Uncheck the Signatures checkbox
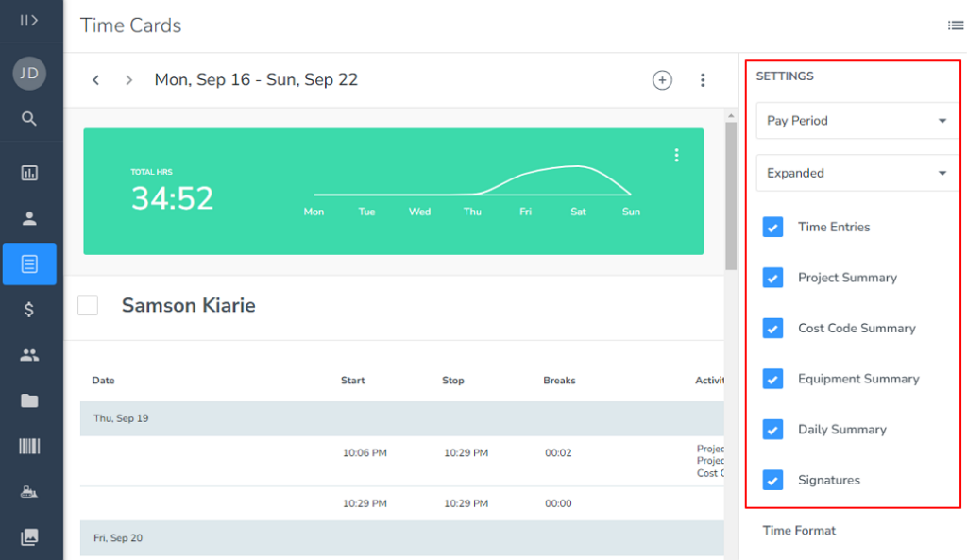967x560 pixels. click(772, 480)
